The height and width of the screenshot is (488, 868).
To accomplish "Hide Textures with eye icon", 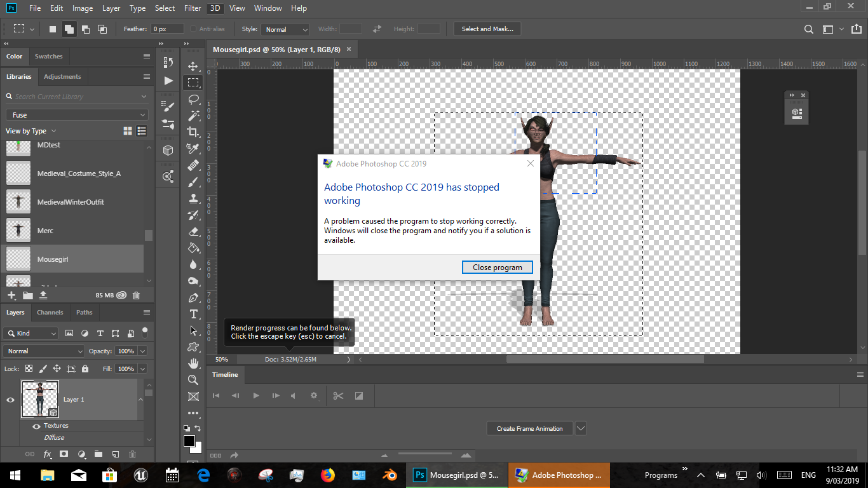I will pos(36,426).
